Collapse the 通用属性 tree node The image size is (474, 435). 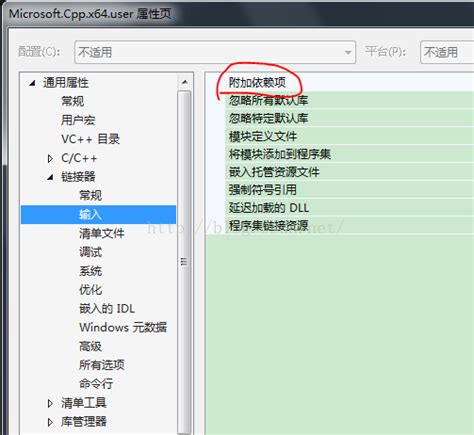tap(32, 83)
